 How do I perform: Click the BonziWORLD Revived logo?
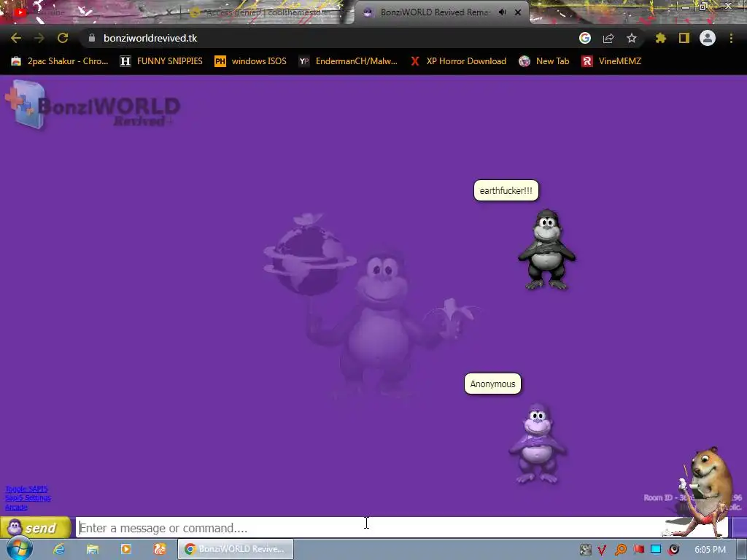93,106
